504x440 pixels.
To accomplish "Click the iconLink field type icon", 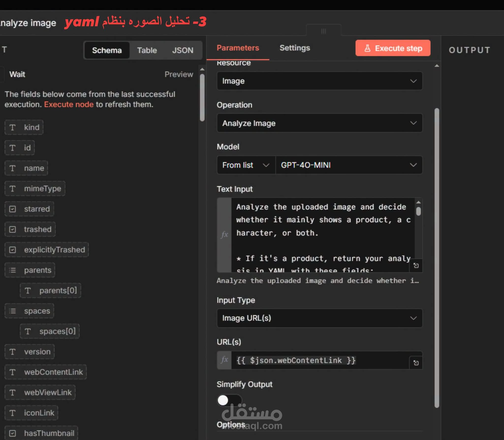I will click(13, 413).
